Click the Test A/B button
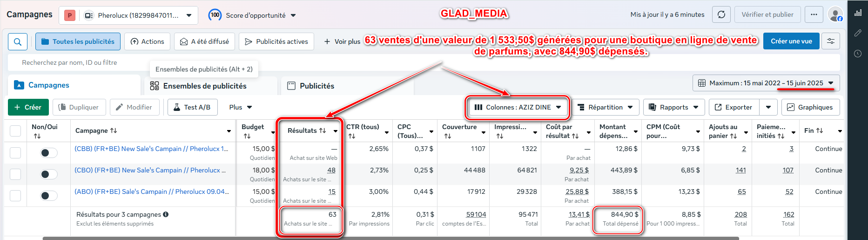This screenshot has height=240, width=868. [x=192, y=107]
